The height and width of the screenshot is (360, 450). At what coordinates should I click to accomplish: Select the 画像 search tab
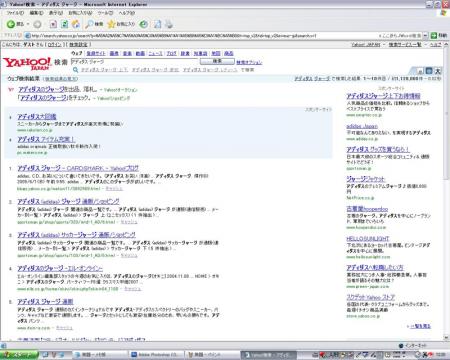tap(114, 53)
